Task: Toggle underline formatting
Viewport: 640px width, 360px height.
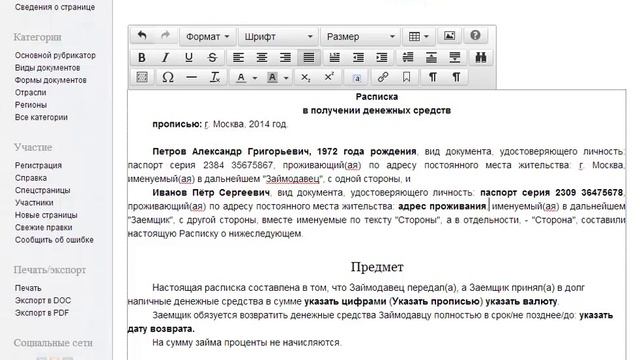Action: pyautogui.click(x=189, y=58)
